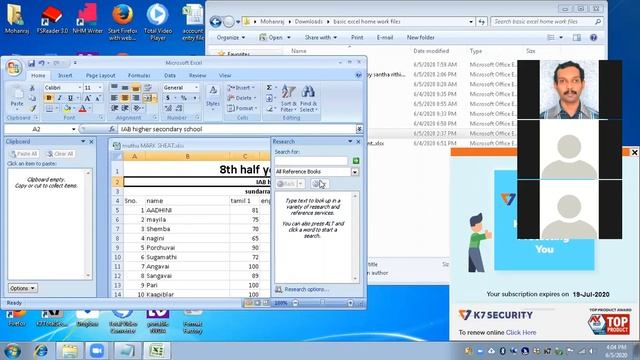Toggle Wrap Text
This screenshot has width=640, height=360.
(x=148, y=88)
